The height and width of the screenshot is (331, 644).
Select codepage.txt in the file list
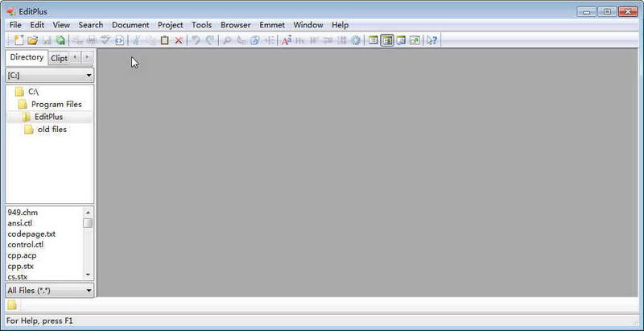click(x=31, y=234)
